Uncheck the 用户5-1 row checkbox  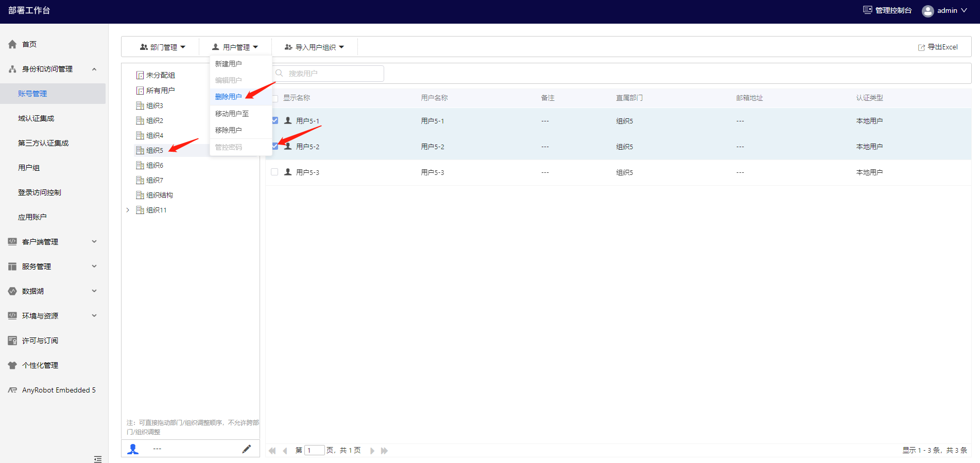(274, 120)
